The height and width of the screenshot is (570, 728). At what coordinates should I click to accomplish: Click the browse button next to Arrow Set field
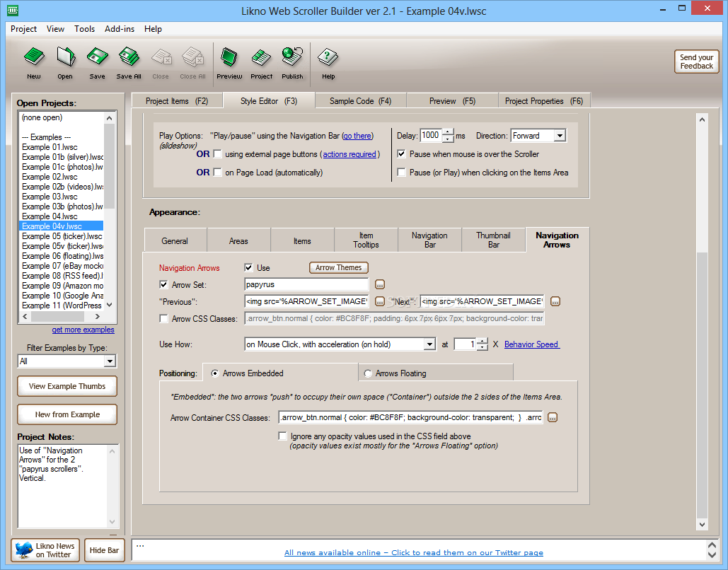click(x=380, y=284)
